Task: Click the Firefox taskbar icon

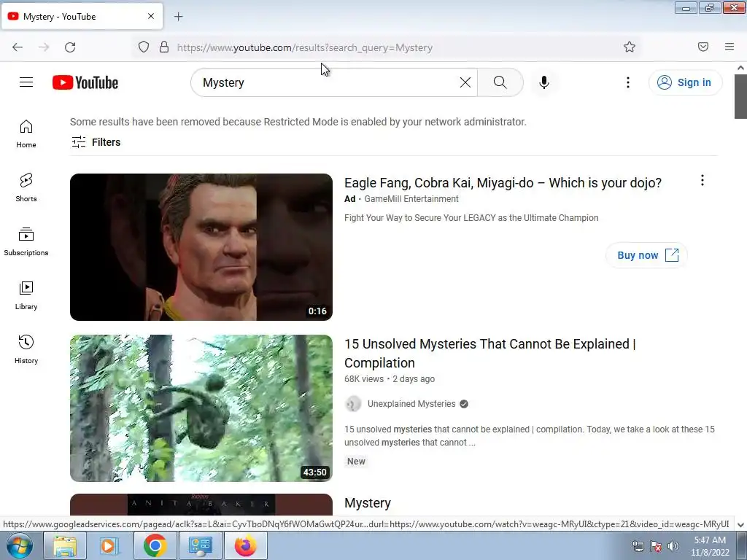Action: [245, 545]
